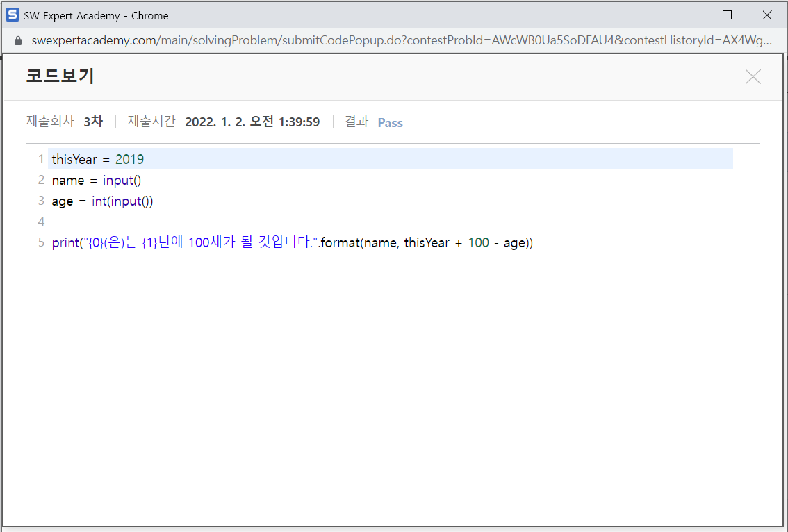The height and width of the screenshot is (532, 788).
Task: Click line number 2 in the gutter
Action: [41, 180]
